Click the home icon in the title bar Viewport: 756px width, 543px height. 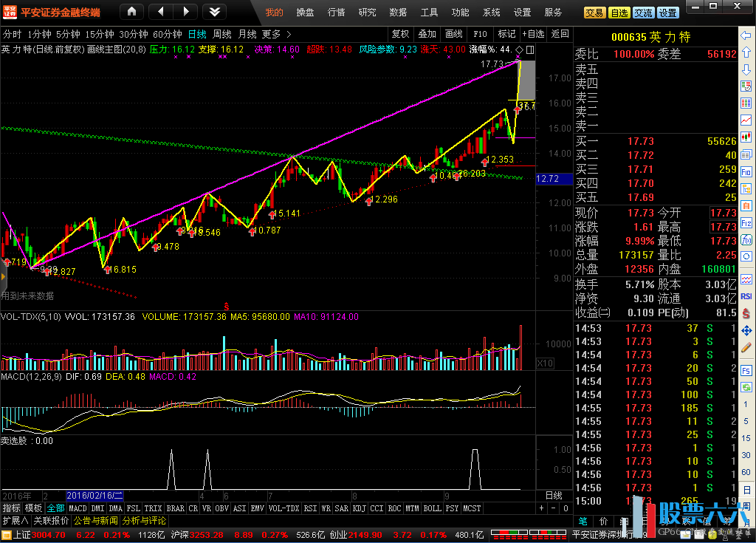click(x=131, y=12)
